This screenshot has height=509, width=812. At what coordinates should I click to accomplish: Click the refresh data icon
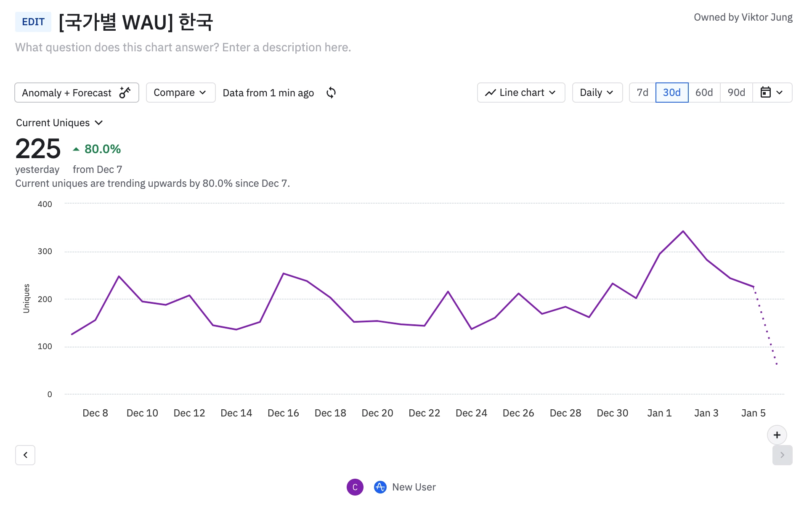331,93
